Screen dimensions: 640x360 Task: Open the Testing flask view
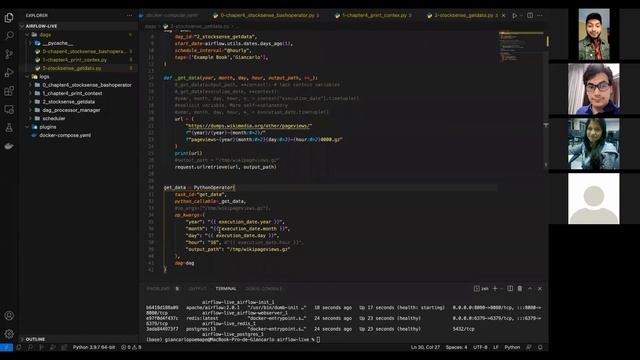(9, 128)
